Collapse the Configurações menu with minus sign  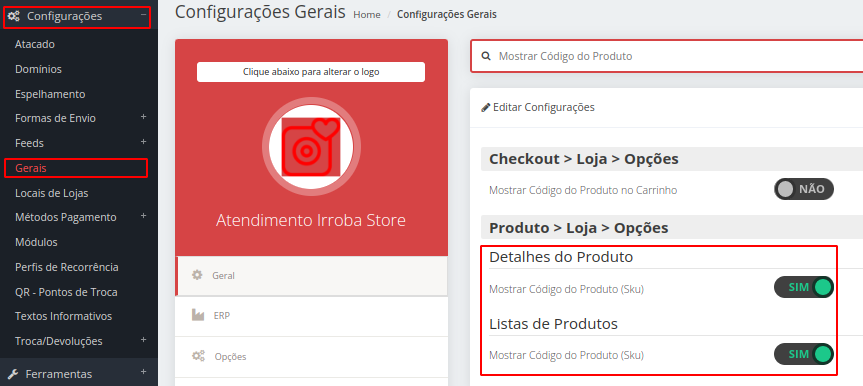click(x=143, y=15)
